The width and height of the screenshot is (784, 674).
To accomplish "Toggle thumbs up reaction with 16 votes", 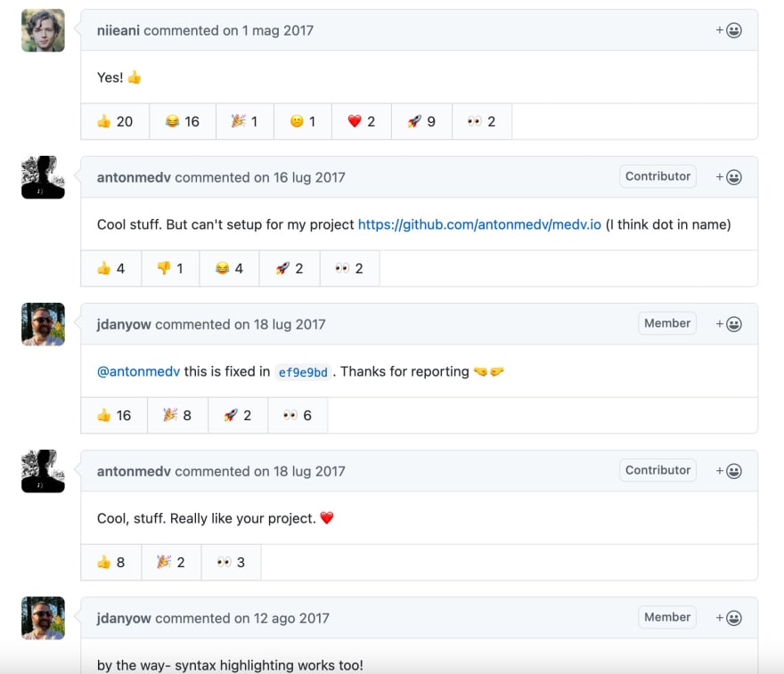I will tap(115, 415).
